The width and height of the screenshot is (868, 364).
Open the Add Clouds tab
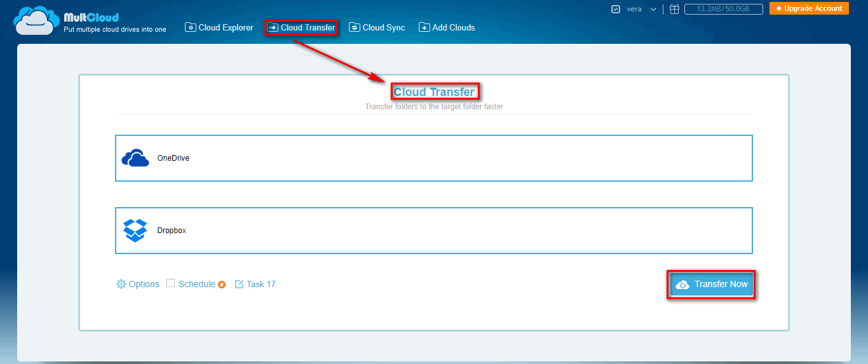(447, 27)
